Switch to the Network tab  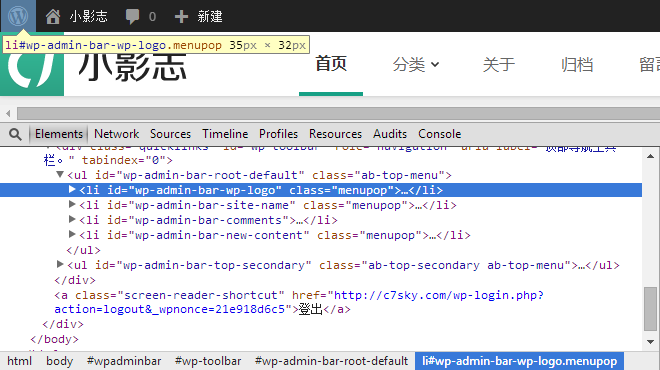pos(117,134)
